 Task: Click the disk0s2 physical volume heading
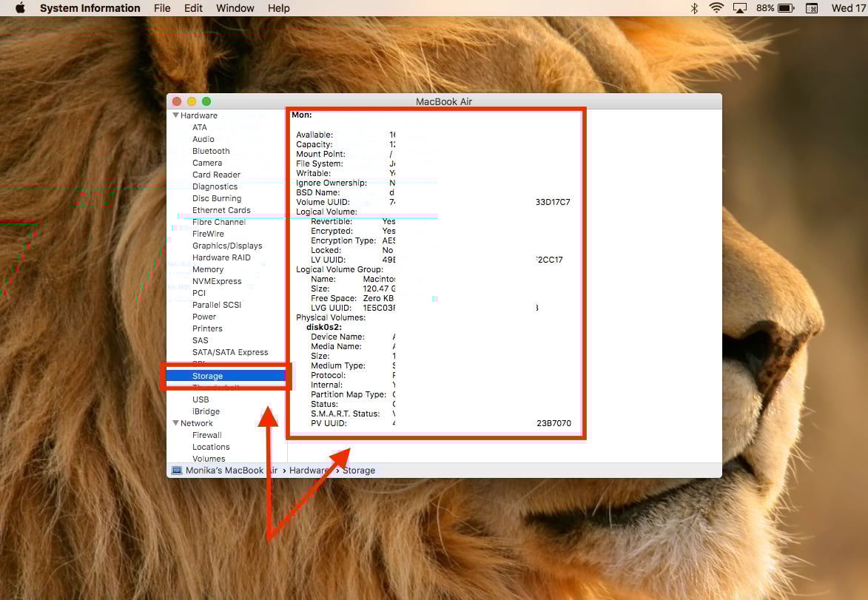324,327
